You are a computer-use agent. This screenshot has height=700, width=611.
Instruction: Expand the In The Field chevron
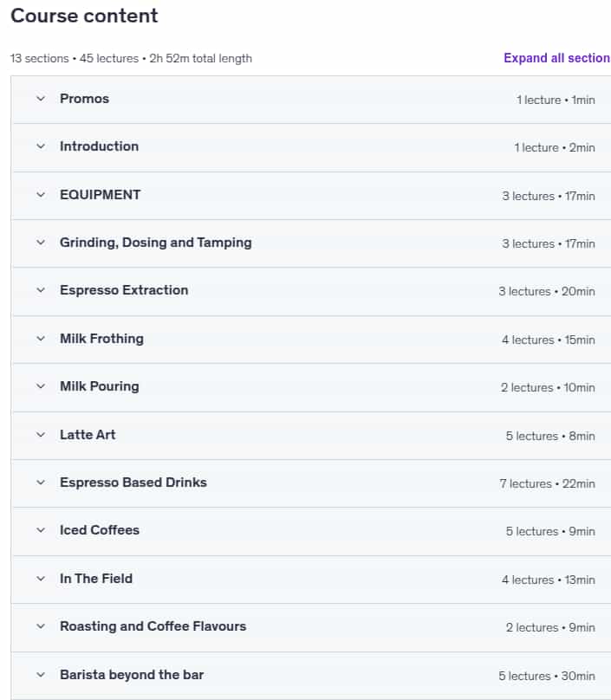point(41,579)
